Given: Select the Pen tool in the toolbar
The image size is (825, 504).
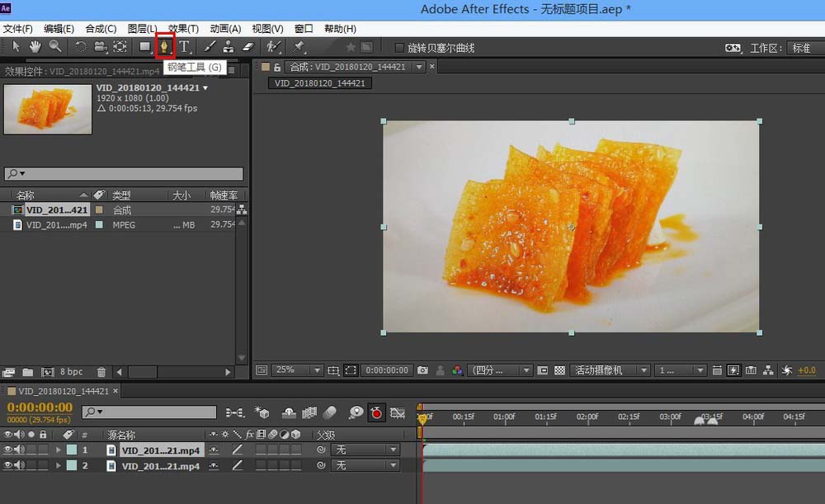Looking at the screenshot, I should tap(164, 47).
